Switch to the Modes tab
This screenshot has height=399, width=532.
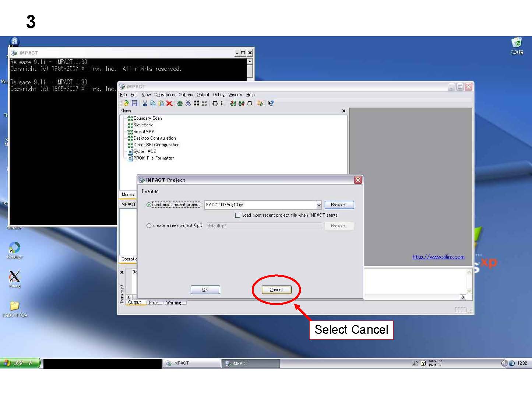(128, 195)
